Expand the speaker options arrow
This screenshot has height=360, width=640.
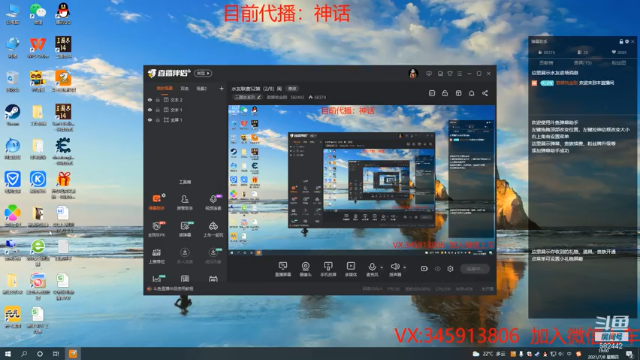pyautogui.click(x=404, y=267)
